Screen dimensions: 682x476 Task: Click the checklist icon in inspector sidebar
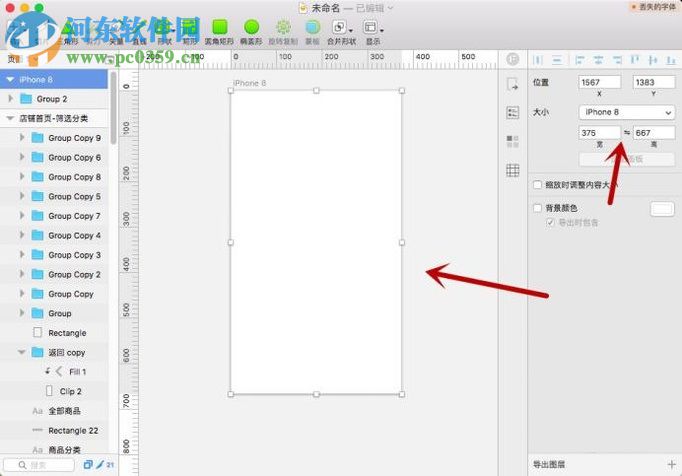[x=513, y=113]
